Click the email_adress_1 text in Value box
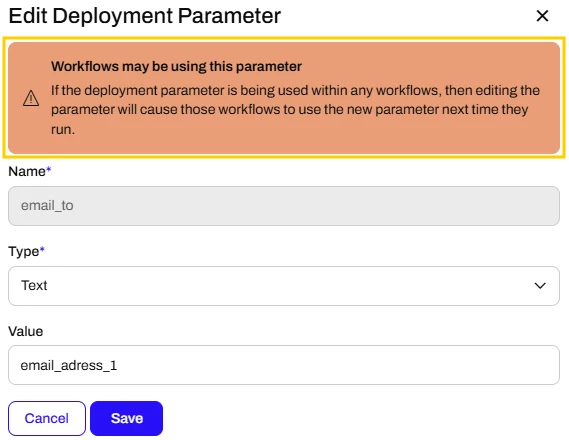569x440 pixels. [69, 366]
